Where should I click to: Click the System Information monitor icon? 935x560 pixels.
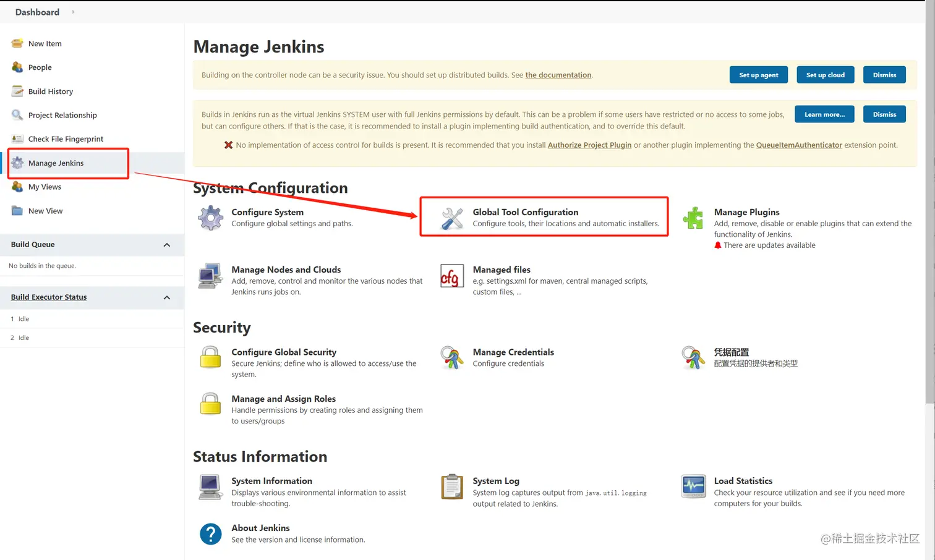click(210, 487)
